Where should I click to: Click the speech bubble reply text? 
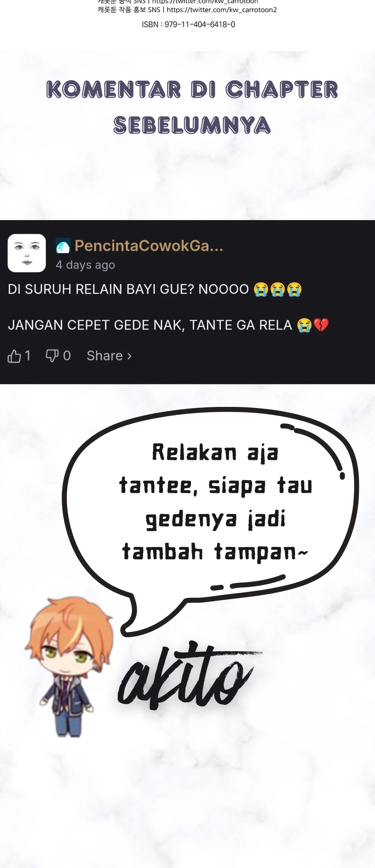pyautogui.click(x=215, y=502)
